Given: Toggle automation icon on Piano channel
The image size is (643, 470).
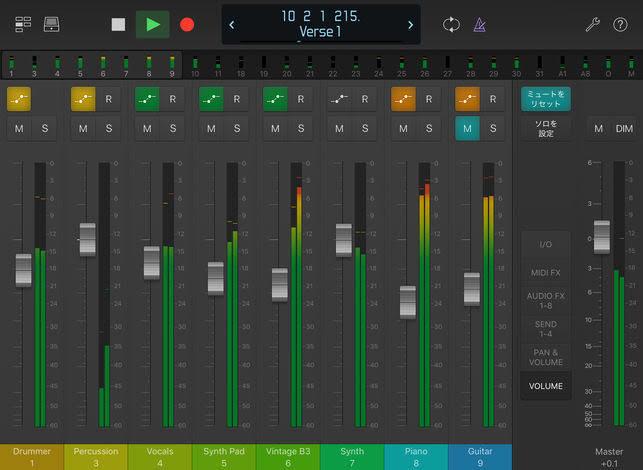Looking at the screenshot, I should pos(404,99).
